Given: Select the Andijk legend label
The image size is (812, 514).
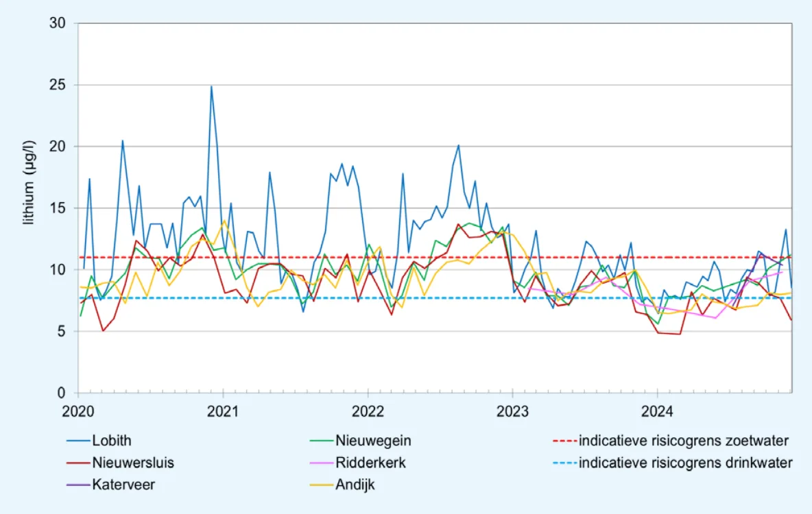Looking at the screenshot, I should (355, 485).
